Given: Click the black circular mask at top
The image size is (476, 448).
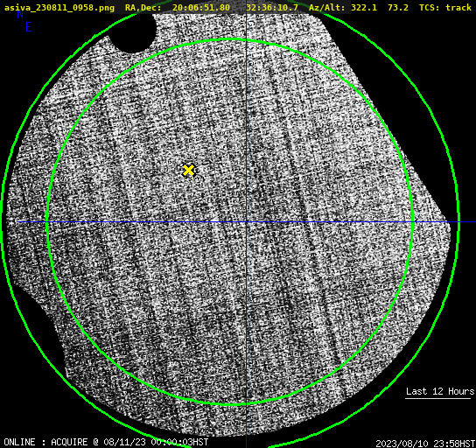Looking at the screenshot, I should (132, 32).
